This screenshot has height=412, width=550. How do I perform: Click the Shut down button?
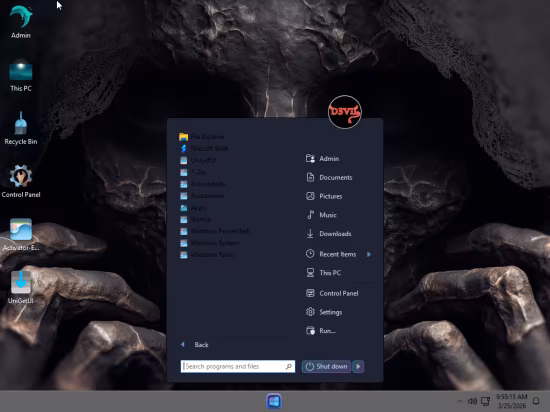click(326, 366)
